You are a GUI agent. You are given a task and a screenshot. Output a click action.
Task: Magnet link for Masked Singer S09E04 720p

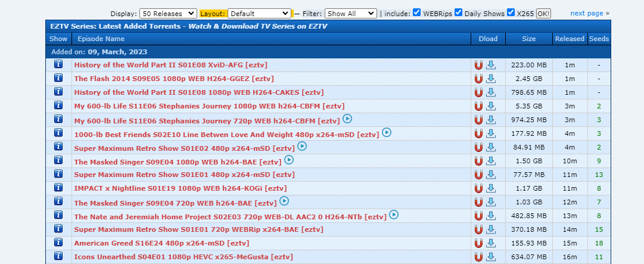(x=478, y=202)
